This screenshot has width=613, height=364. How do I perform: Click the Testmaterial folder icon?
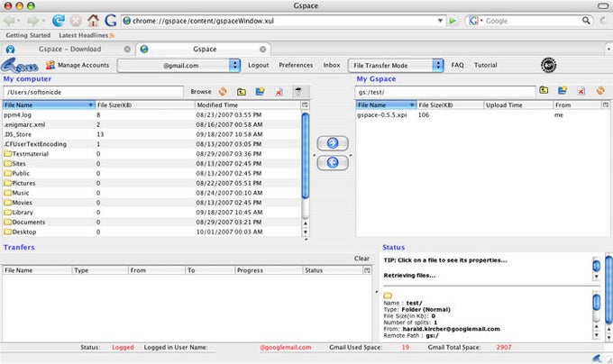tap(8, 154)
